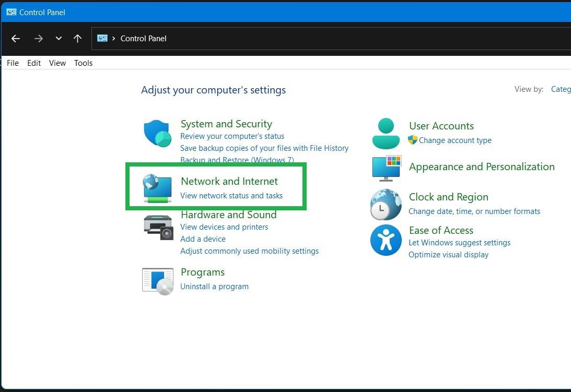This screenshot has width=571, height=392.
Task: Open the Ease of Access icon
Action: [x=386, y=240]
